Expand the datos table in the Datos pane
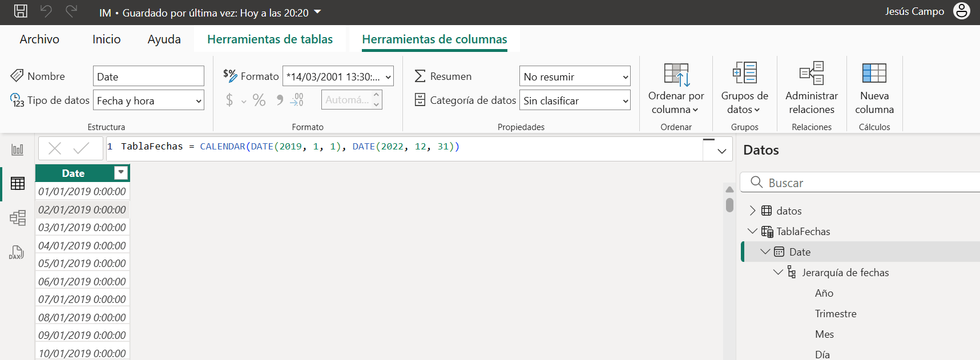Screen dimensions: 980x360 point(753,211)
